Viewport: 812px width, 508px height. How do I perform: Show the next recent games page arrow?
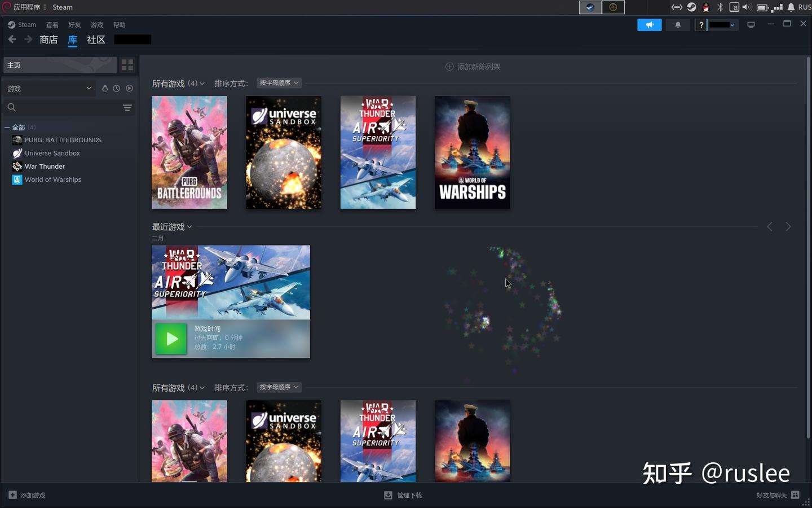click(x=788, y=226)
